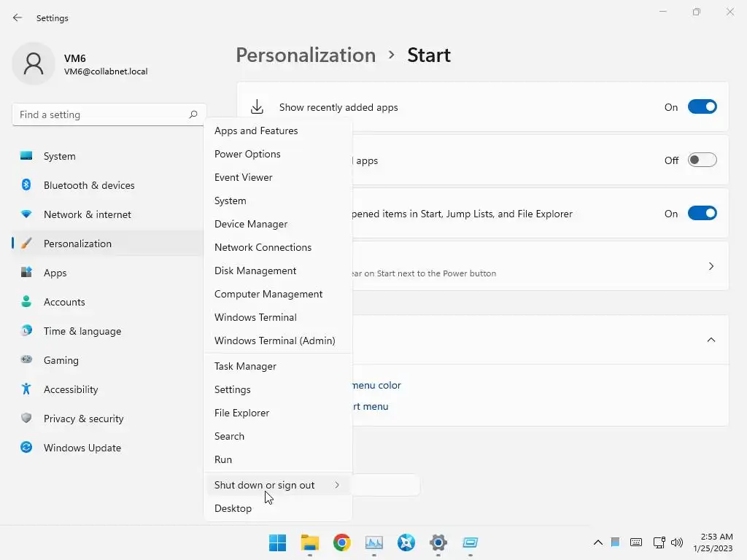Click the Personalization breadcrumb link
The height and width of the screenshot is (560, 747).
[306, 55]
